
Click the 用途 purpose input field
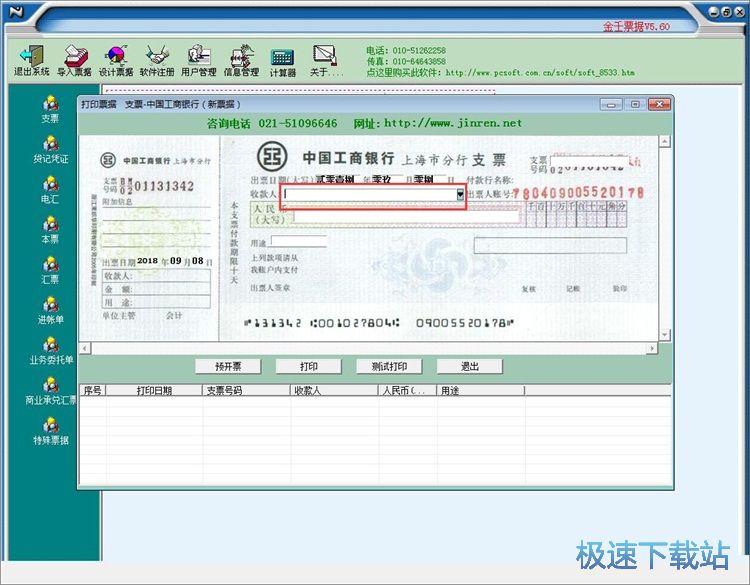pyautogui.click(x=299, y=241)
